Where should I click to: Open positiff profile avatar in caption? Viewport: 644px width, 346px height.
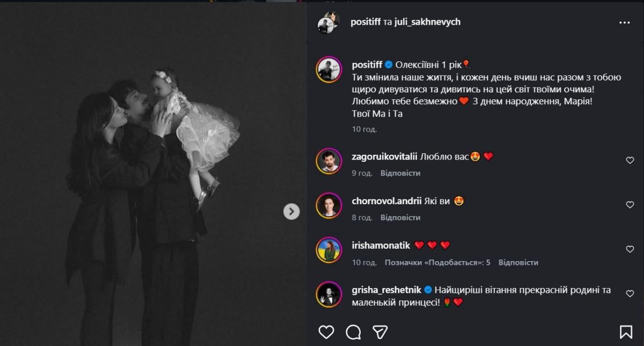[329, 70]
